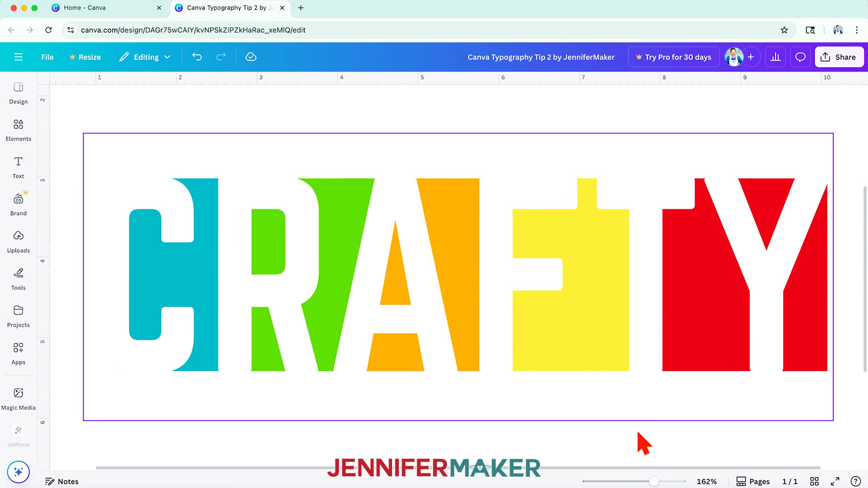Open the Apps panel
This screenshot has height=488, width=868.
pos(18,354)
